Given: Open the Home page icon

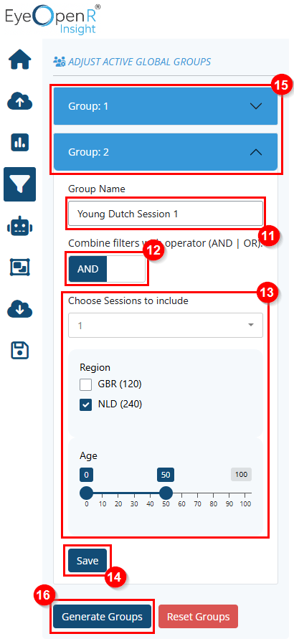Looking at the screenshot, I should (19, 60).
